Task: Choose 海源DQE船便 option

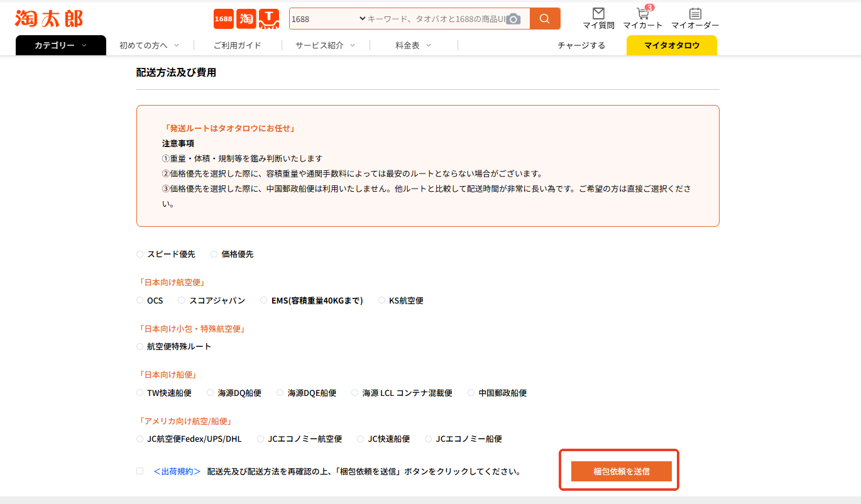Action: (x=280, y=393)
